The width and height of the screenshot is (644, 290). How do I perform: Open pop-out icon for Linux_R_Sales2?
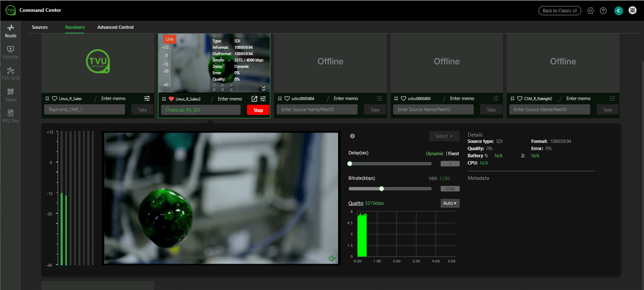point(254,99)
